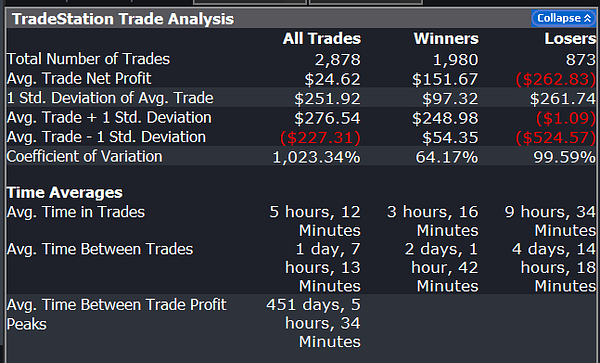Screen dimensions: 600x363
Task: Click the Winners column header
Action: [446, 39]
